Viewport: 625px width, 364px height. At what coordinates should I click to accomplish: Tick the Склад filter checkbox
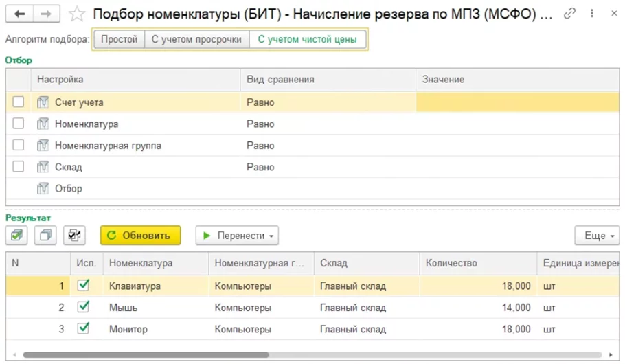point(19,167)
